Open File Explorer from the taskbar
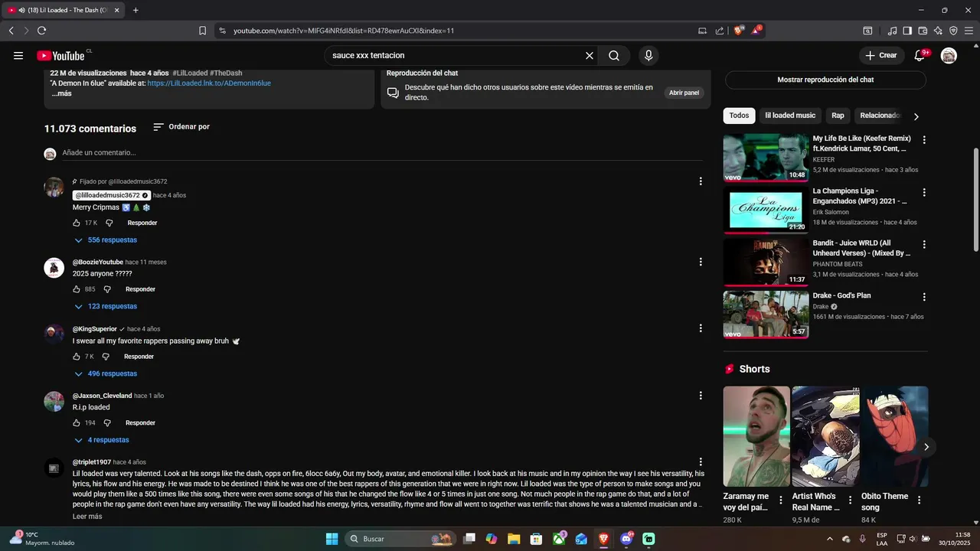 click(514, 539)
